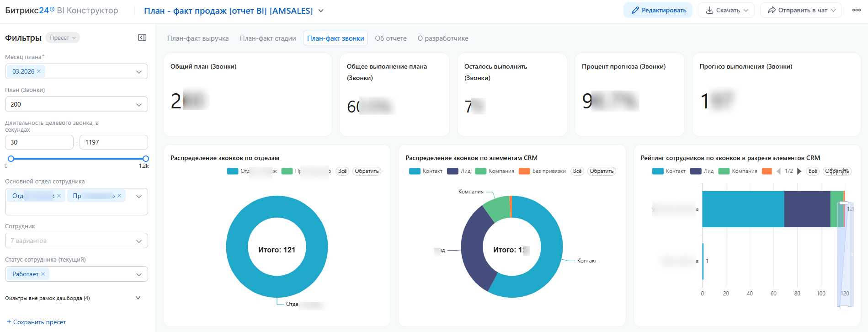Open the three-dots more options menu
The image size is (868, 332).
point(857,10)
